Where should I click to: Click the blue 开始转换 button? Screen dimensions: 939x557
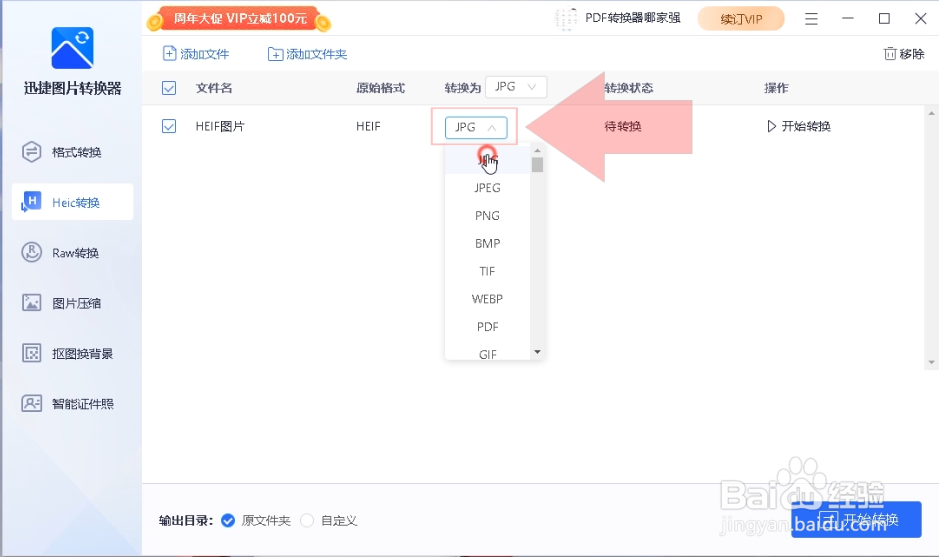[x=856, y=519]
